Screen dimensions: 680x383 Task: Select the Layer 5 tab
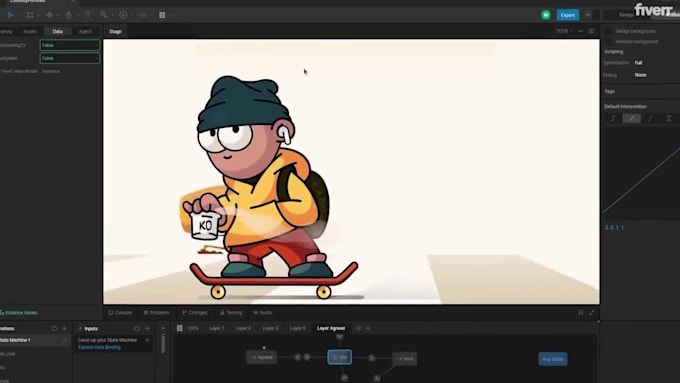(298, 328)
